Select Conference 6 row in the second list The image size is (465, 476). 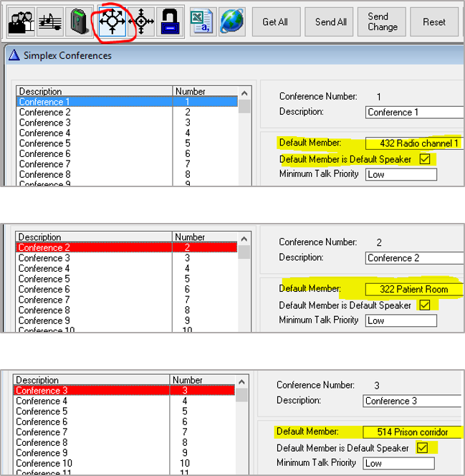click(x=126, y=290)
